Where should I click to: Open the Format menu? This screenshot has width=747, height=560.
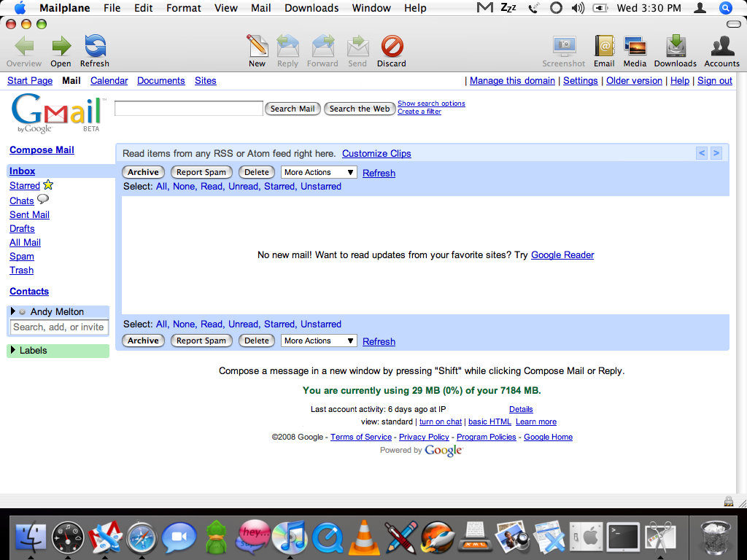[x=183, y=8]
